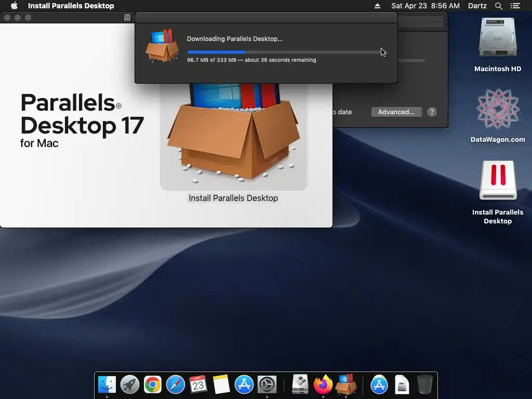The image size is (532, 399).
Task: Open Finder from the Dock
Action: 107,384
